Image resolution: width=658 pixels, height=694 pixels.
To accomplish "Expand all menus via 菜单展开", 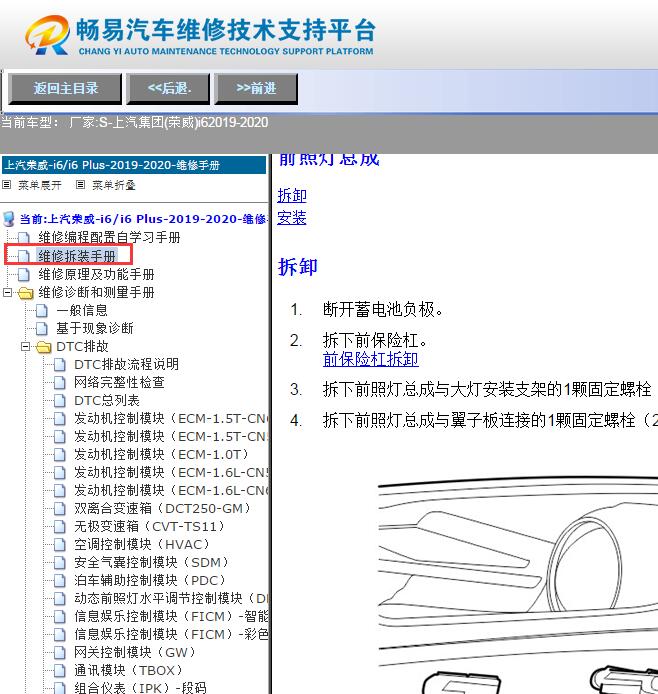I will [x=39, y=185].
